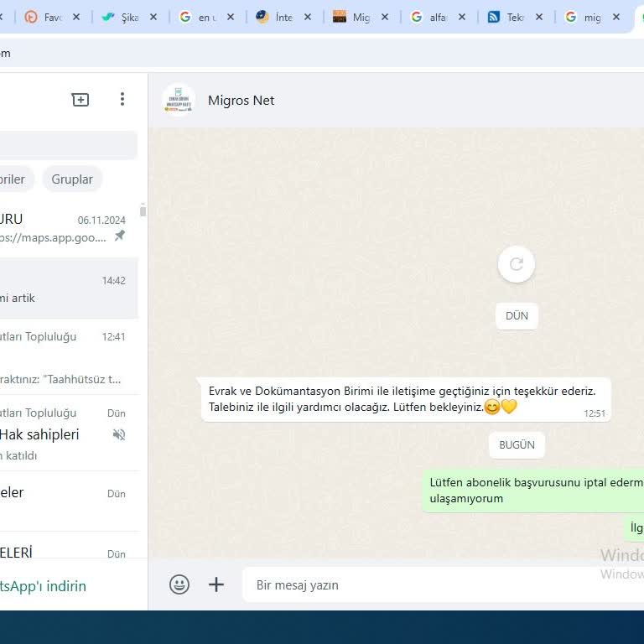Screen dimensions: 644x644
Task: Click the 'Bir mesaj yazın' message field
Action: click(x=444, y=584)
